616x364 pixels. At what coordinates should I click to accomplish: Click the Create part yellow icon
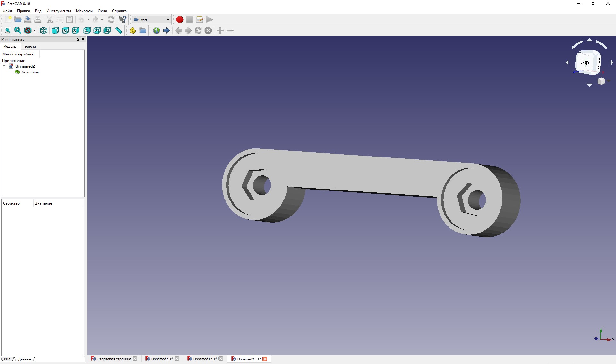133,30
